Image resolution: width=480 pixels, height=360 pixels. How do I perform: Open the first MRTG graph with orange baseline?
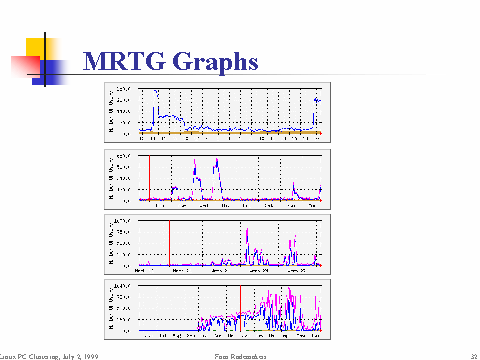click(x=217, y=113)
